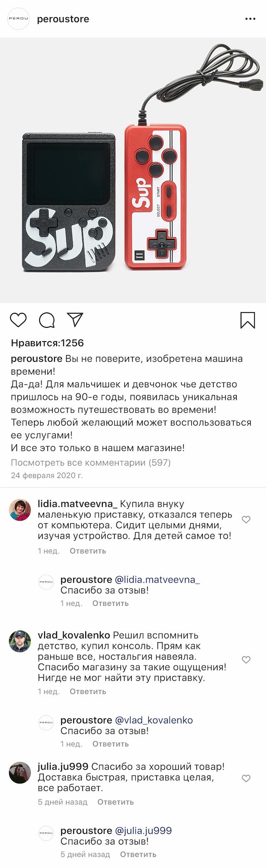This screenshot has width=266, height=868.
Task: Like vlad_kovalenko's comment
Action: tap(246, 660)
